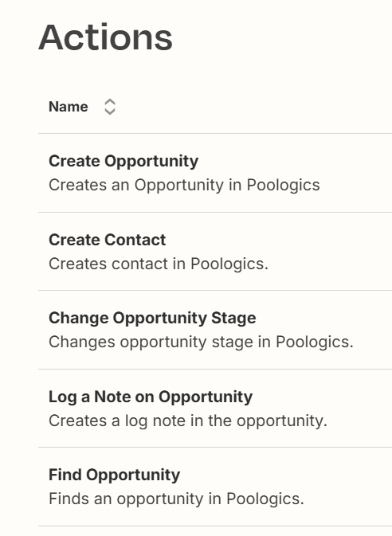The height and width of the screenshot is (536, 392).
Task: Click the word 'Opportunity' in Create Opportunity
Action: (x=151, y=162)
